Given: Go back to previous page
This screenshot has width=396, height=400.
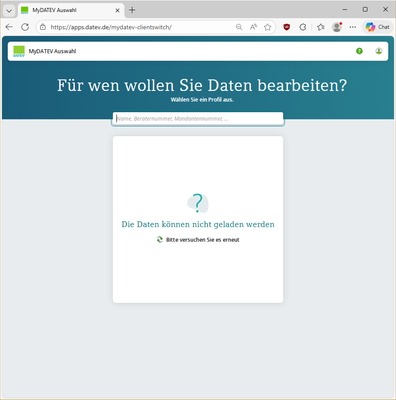Looking at the screenshot, I should [x=9, y=27].
